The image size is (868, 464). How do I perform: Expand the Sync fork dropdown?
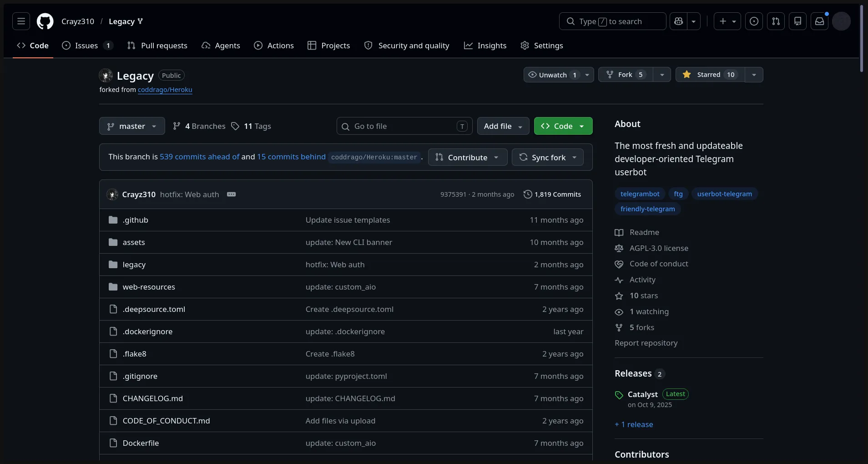pos(548,157)
